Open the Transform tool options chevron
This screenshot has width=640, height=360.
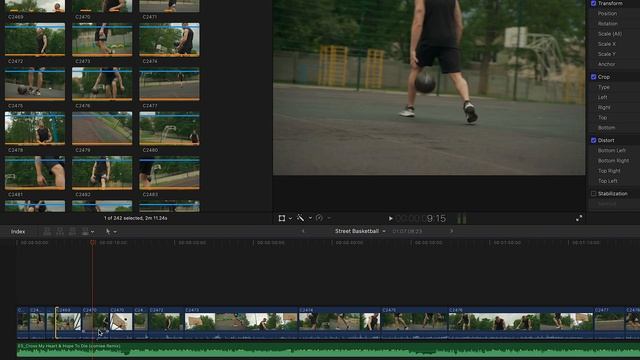coord(290,218)
